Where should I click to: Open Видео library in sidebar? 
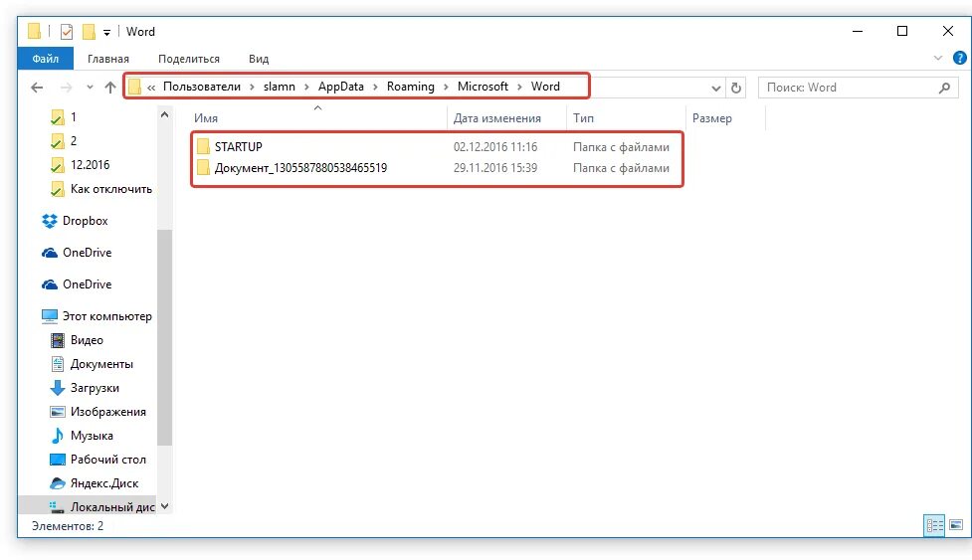click(x=87, y=340)
